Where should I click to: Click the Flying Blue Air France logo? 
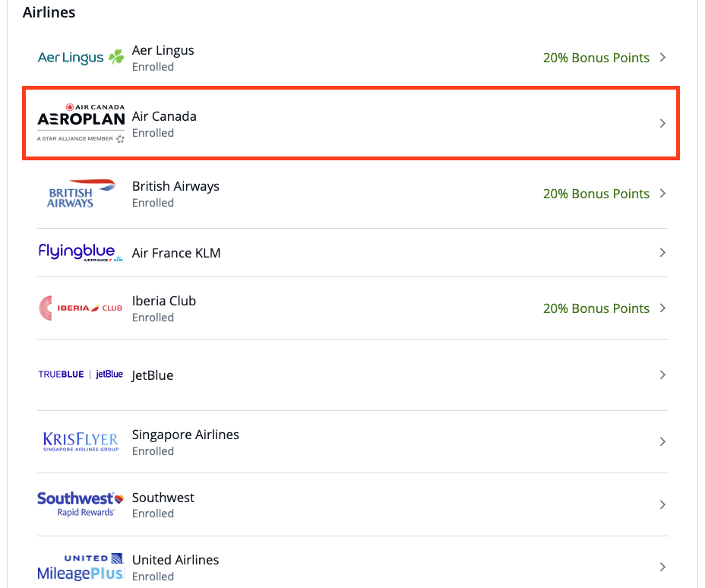coord(81,252)
